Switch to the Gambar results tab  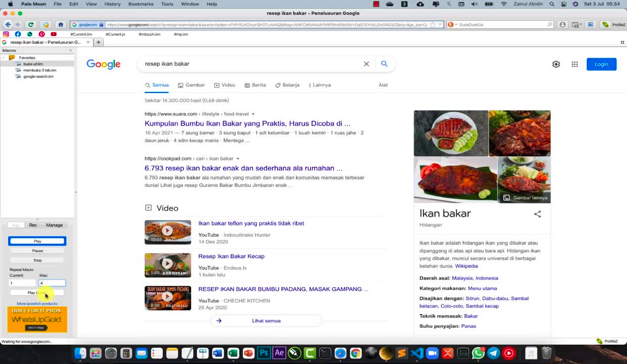point(191,85)
